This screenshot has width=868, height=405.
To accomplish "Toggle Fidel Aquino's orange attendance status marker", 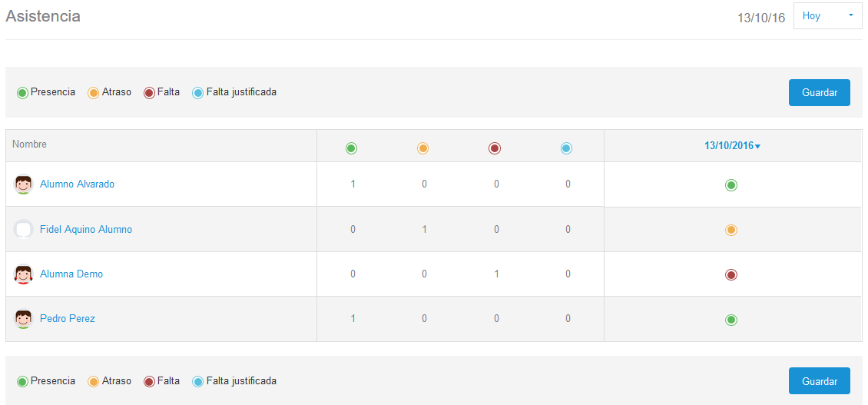I will click(x=731, y=230).
